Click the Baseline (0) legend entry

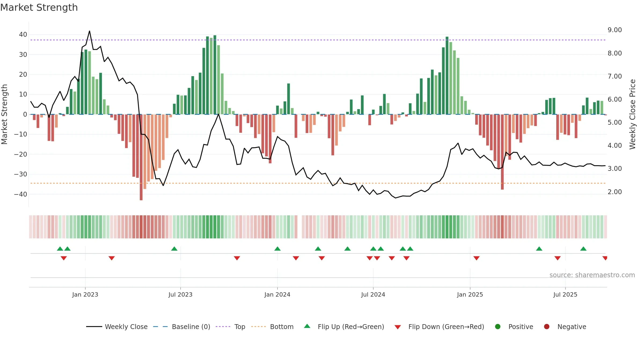(x=182, y=327)
